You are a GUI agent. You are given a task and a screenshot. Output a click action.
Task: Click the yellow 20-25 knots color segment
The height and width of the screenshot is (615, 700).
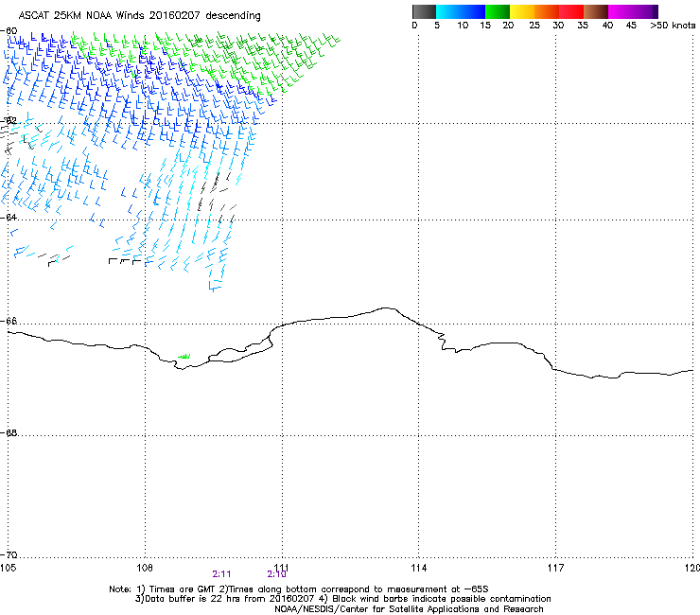522,11
